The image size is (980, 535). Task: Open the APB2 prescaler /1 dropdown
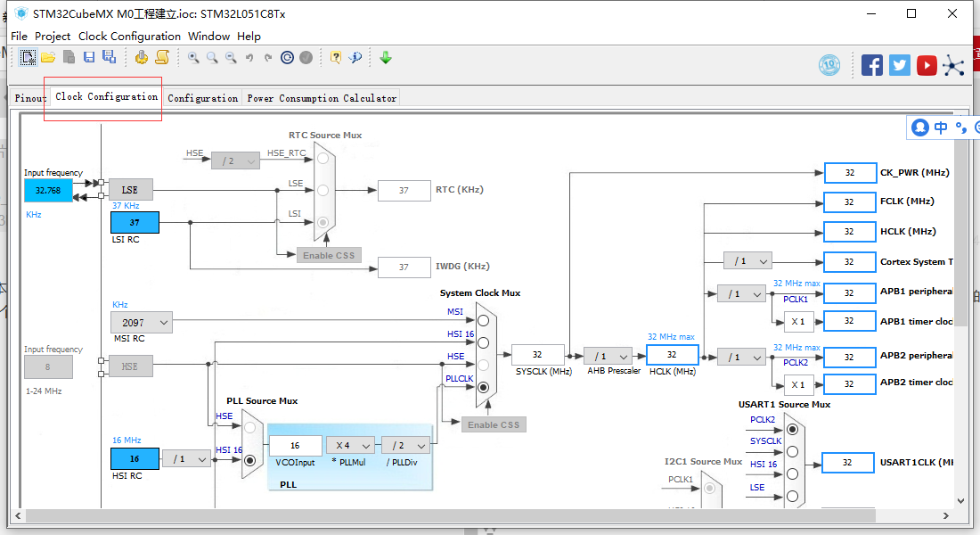click(741, 358)
